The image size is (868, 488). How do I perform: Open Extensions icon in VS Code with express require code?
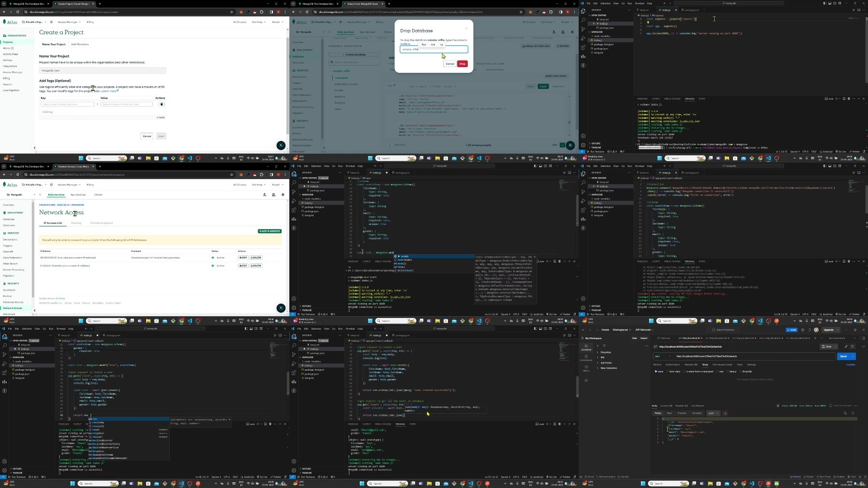click(583, 47)
